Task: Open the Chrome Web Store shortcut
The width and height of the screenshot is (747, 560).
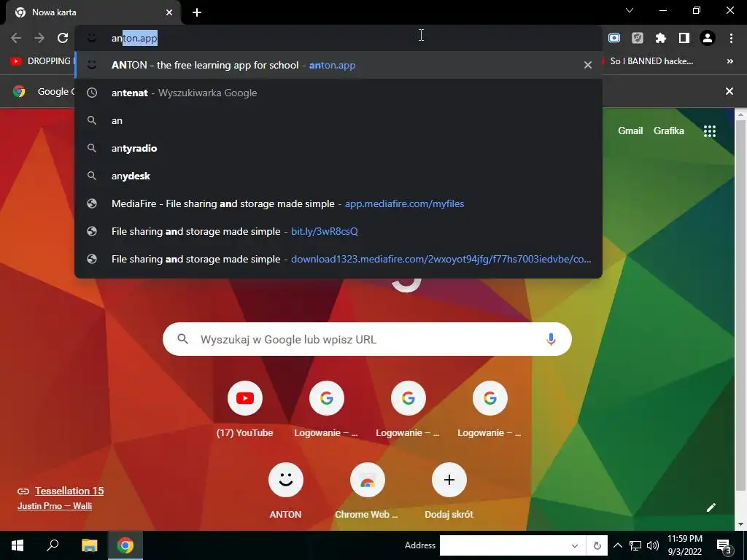Action: [368, 480]
